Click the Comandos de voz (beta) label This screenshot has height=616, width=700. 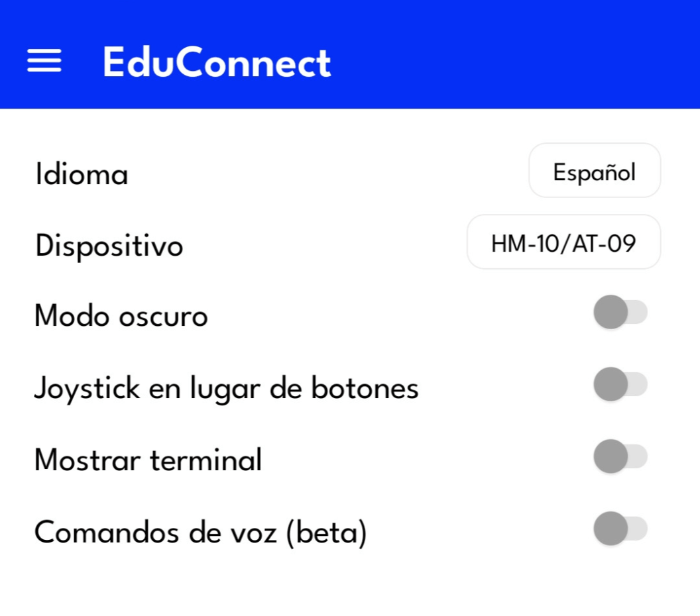(201, 533)
